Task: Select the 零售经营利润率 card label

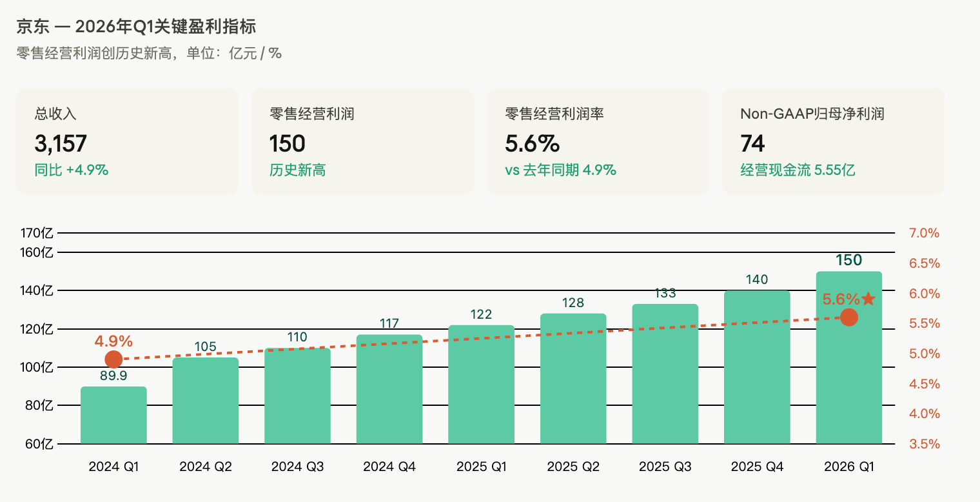Action: [554, 114]
